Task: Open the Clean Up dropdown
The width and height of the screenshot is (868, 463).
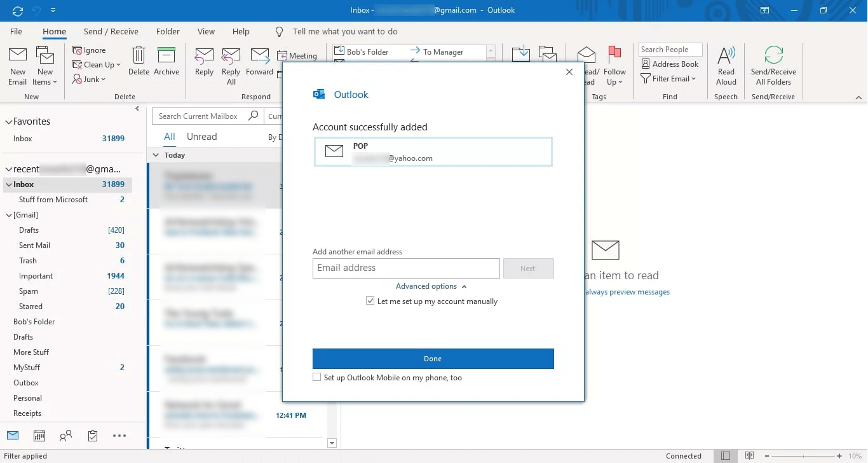Action: [96, 65]
